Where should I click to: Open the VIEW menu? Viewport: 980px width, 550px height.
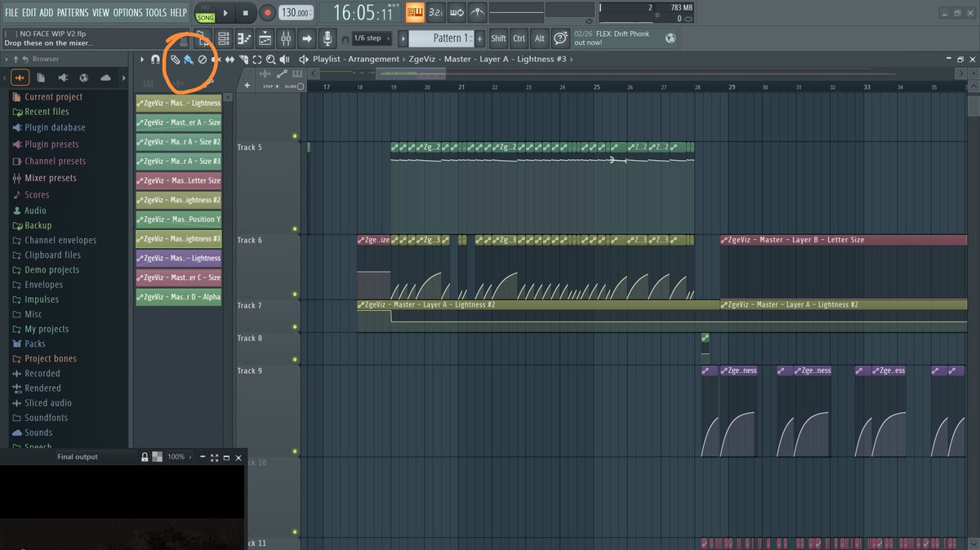point(100,13)
